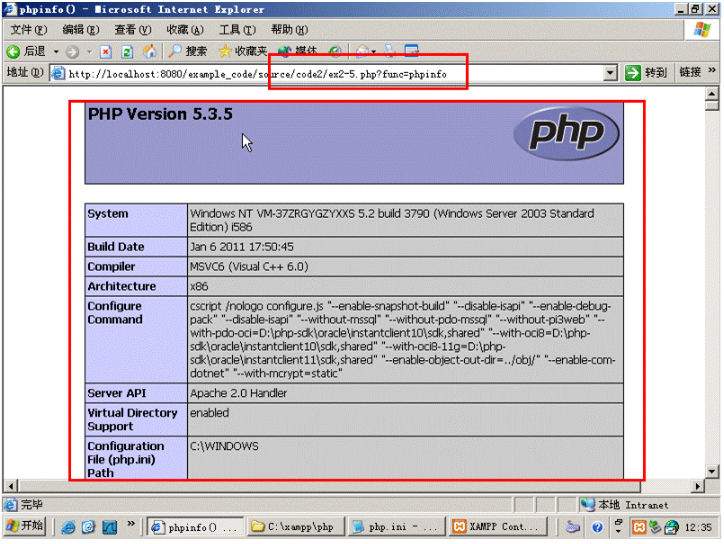This screenshot has height=544, width=724.
Task: Go to the Home page icon
Action: coord(149,52)
